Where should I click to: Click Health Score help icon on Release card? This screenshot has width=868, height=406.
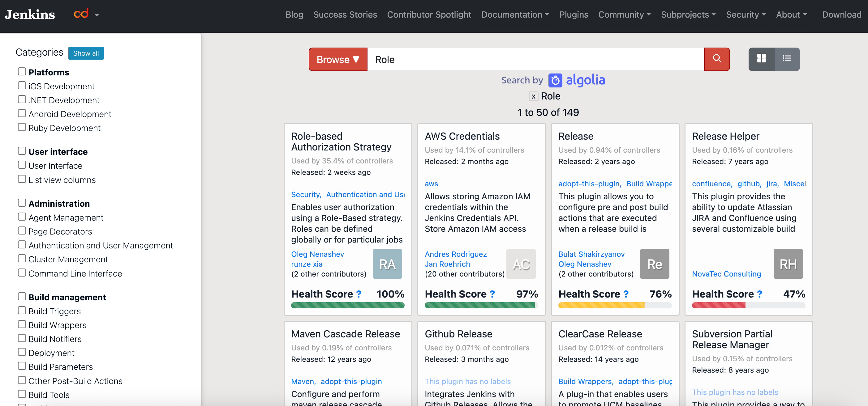[626, 294]
